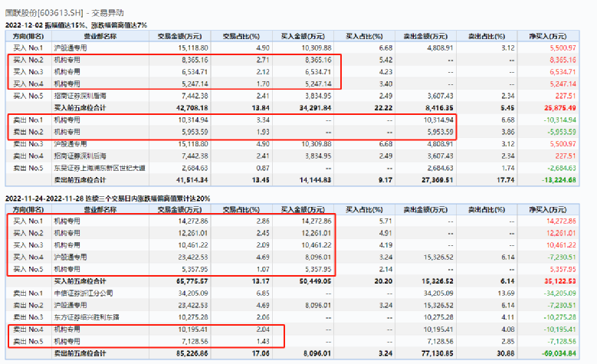The width and height of the screenshot is (597, 364).
Task: Click the 2022-11-24-2022-11-28 section heading
Action: coord(107,197)
